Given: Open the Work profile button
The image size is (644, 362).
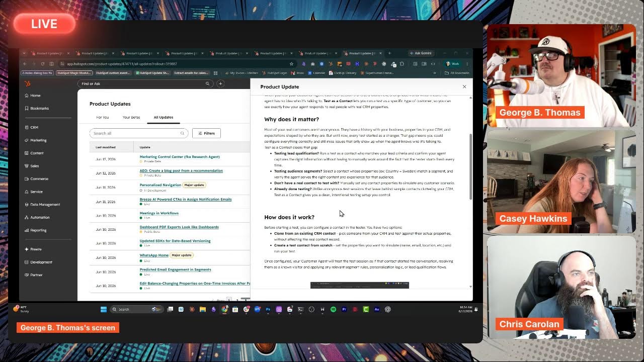Looking at the screenshot, I should 452,64.
